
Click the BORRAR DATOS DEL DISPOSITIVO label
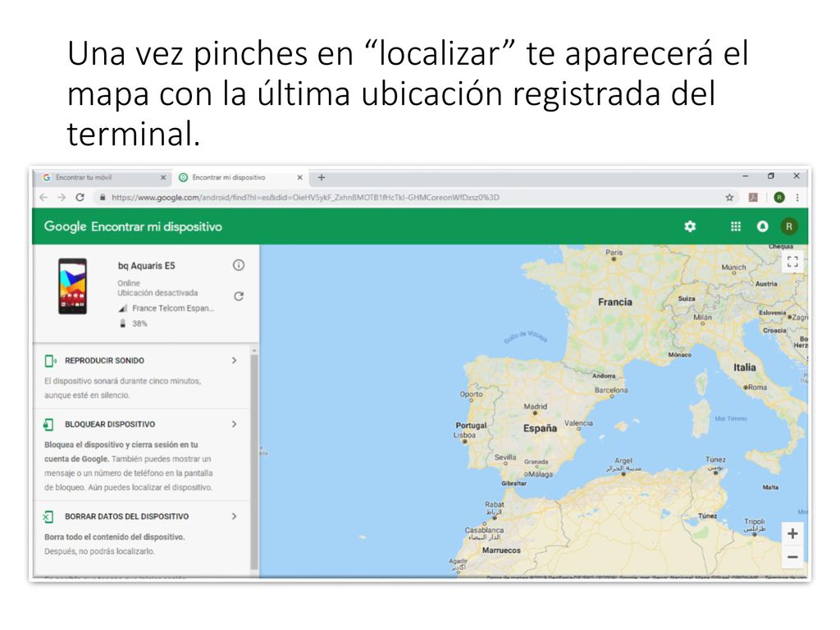(x=127, y=517)
